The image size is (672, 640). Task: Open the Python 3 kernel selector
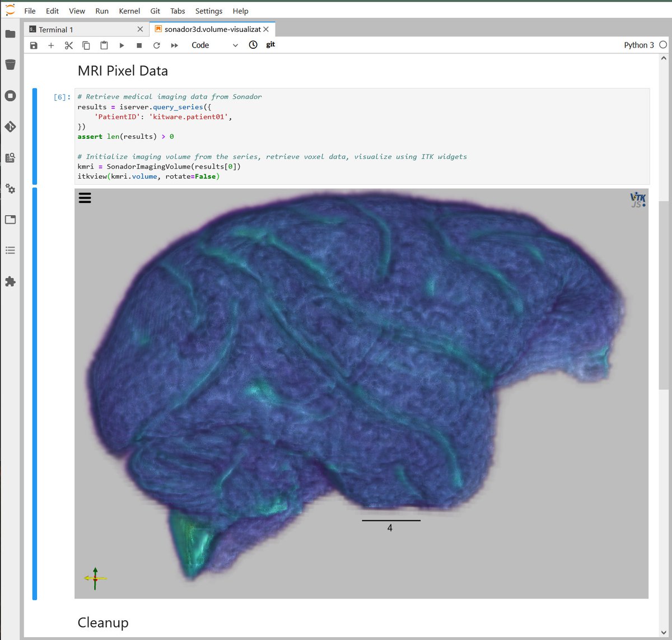pos(639,45)
